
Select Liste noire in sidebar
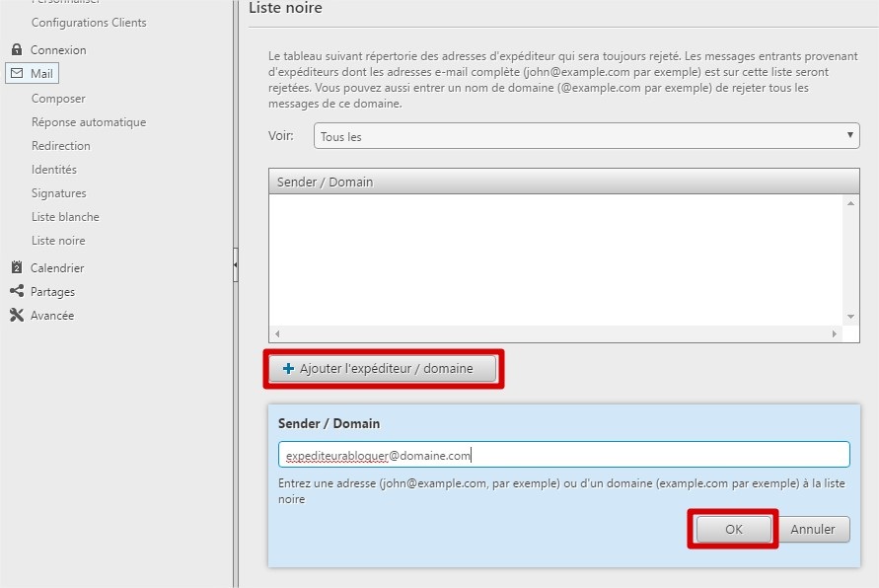tap(58, 241)
